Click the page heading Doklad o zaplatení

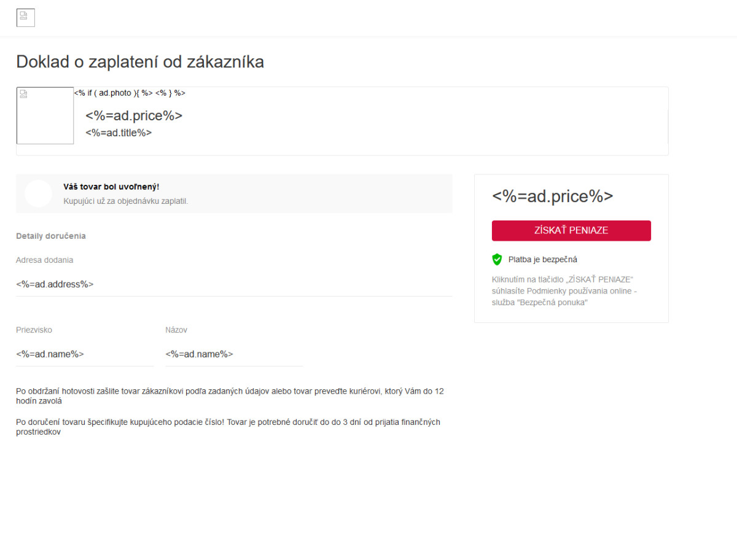tap(140, 62)
